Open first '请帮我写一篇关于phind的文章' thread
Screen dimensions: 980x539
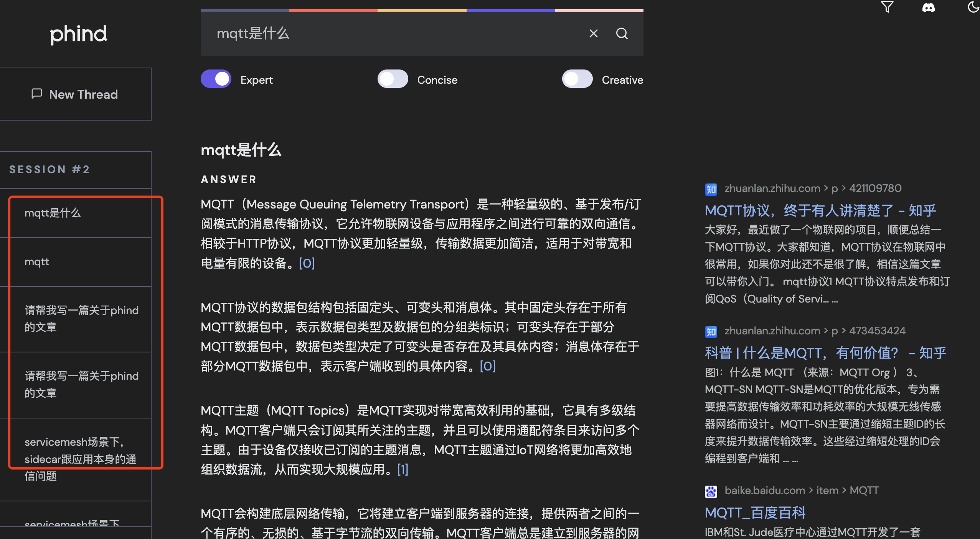pyautogui.click(x=75, y=319)
